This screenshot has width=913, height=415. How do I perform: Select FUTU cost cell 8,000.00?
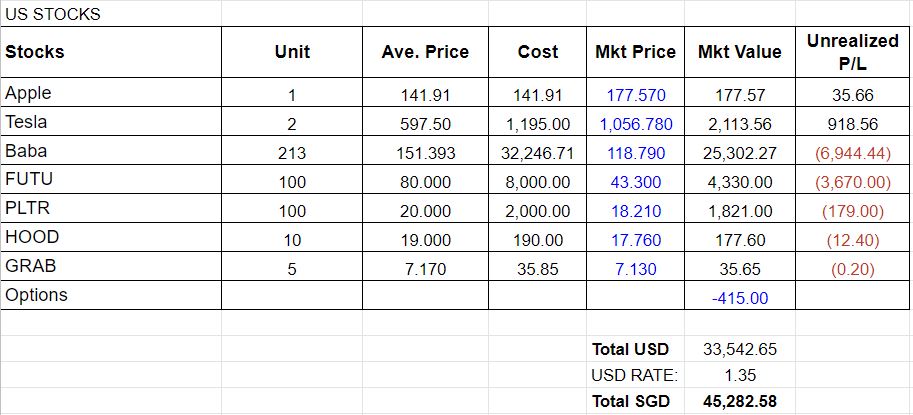click(x=537, y=182)
